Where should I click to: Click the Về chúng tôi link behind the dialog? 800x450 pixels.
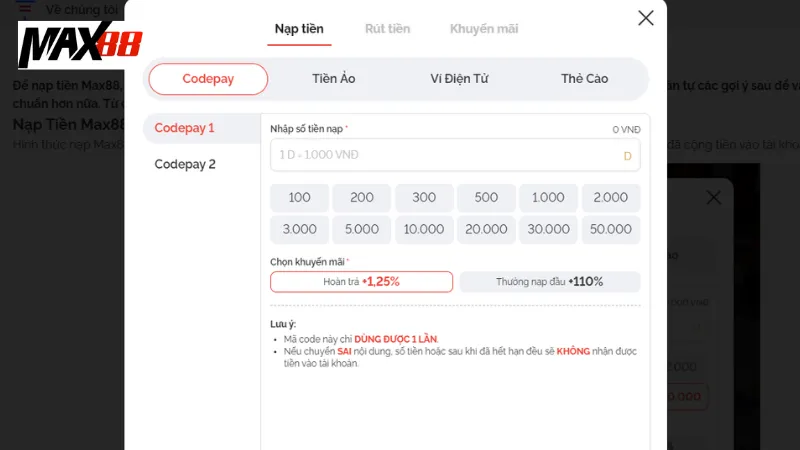tap(82, 10)
